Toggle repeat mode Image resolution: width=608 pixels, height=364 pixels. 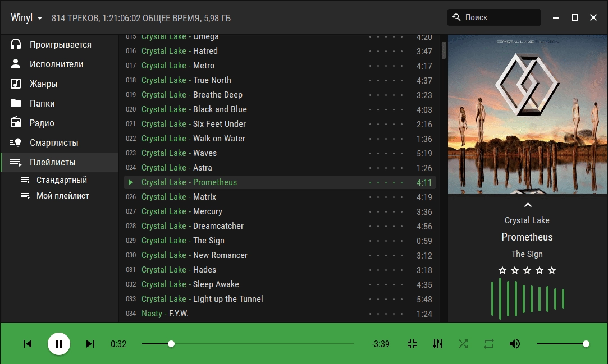click(489, 344)
